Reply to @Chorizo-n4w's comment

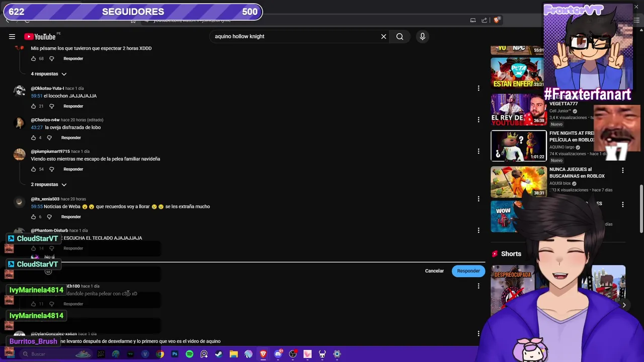71,138
